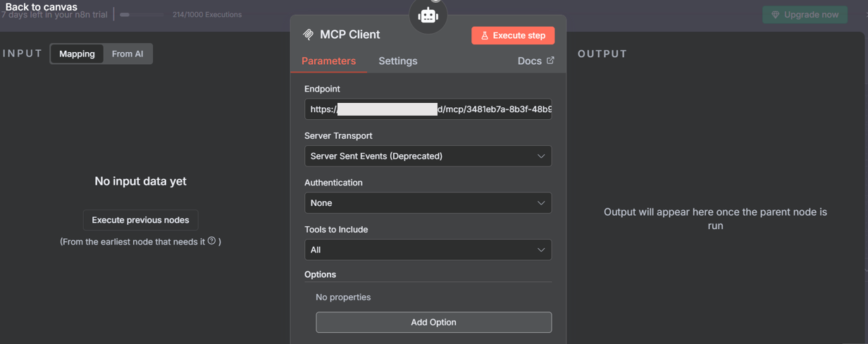Viewport: 868px width, 344px height.
Task: Open the Tools to Include dropdown
Action: pos(428,250)
